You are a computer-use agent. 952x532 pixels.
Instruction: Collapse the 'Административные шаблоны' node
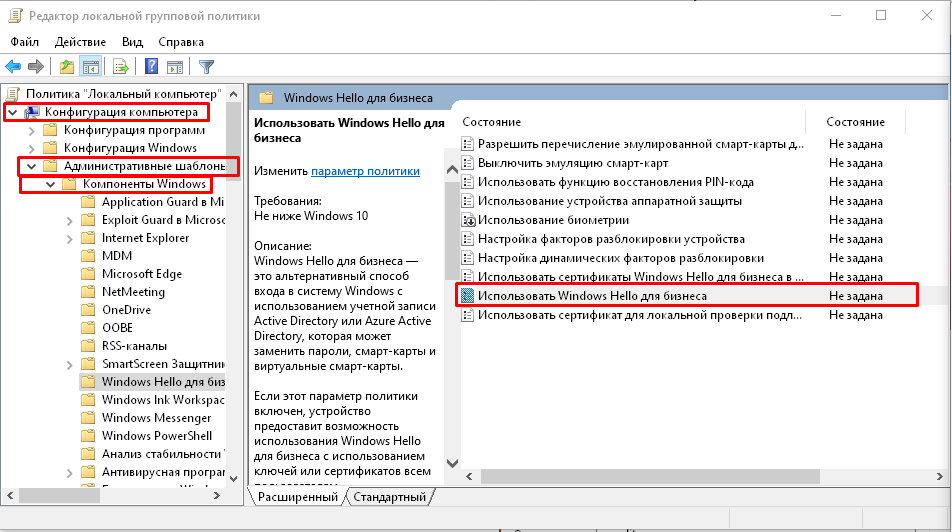pyautogui.click(x=32, y=166)
